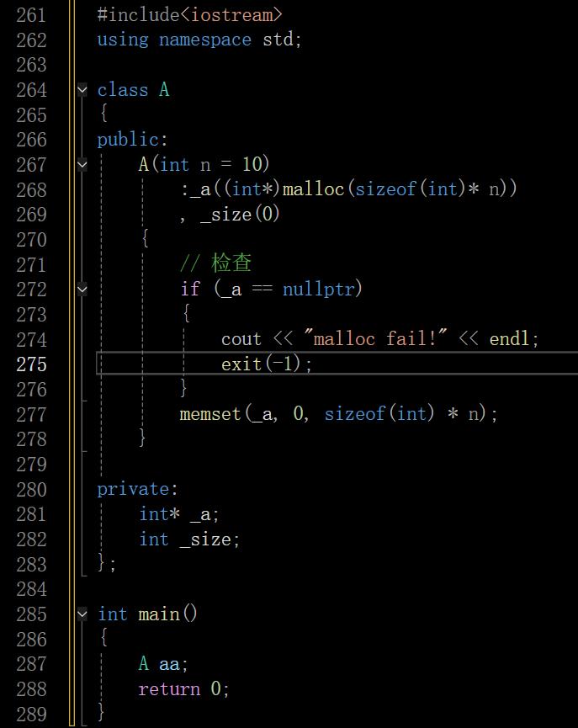Click the class name A on line 264
This screenshot has width=578, height=728.
coord(164,89)
